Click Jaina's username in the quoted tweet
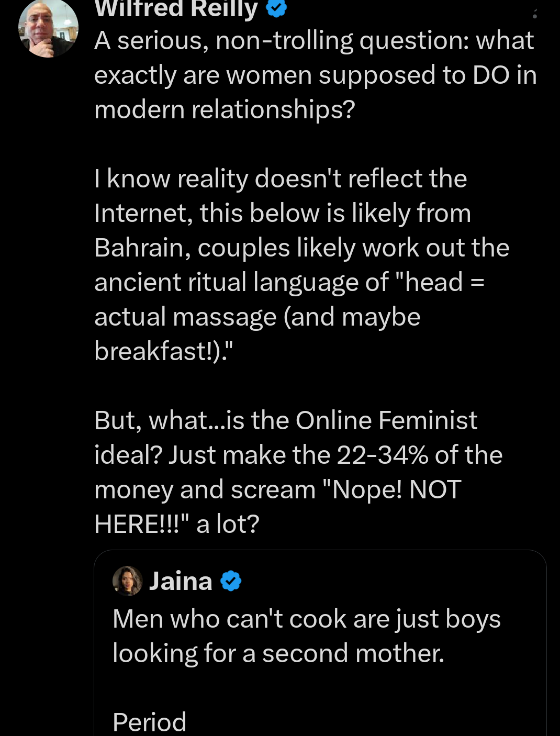This screenshot has height=736, width=560. click(181, 580)
